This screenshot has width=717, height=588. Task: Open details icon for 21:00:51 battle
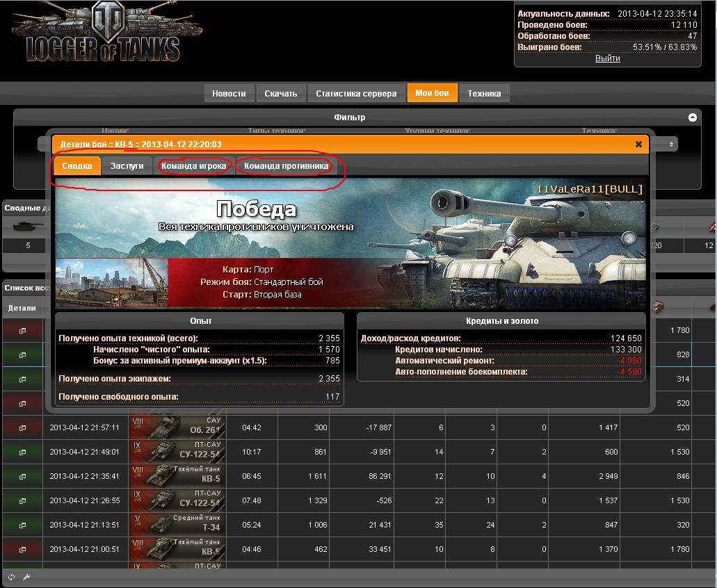[22, 549]
